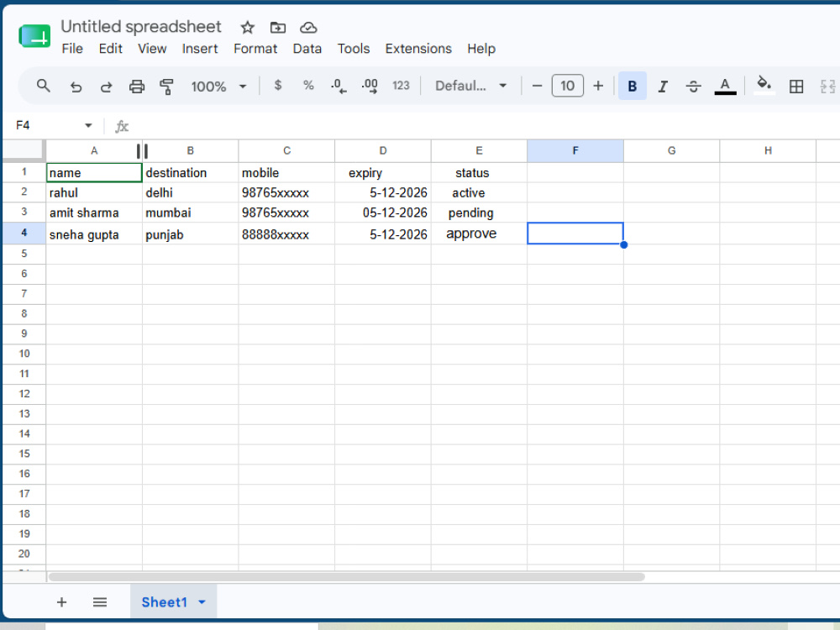
Task: Toggle italic formatting
Action: 663,87
